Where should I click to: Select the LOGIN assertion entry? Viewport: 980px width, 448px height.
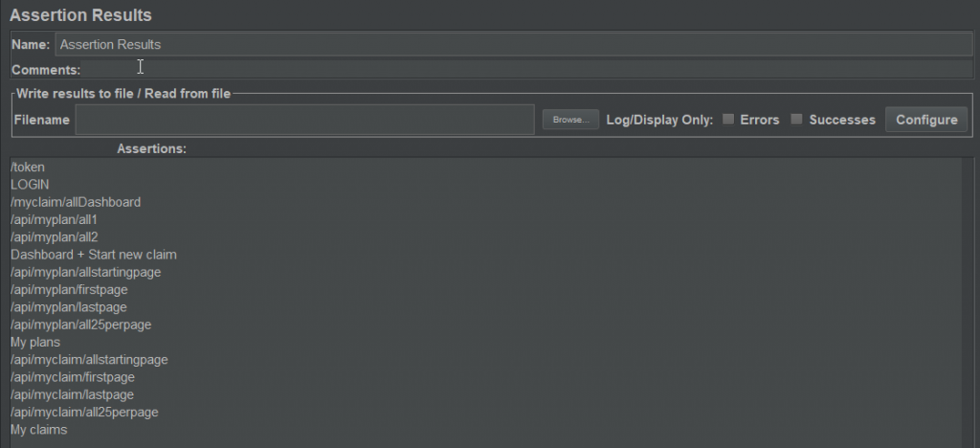[30, 185]
